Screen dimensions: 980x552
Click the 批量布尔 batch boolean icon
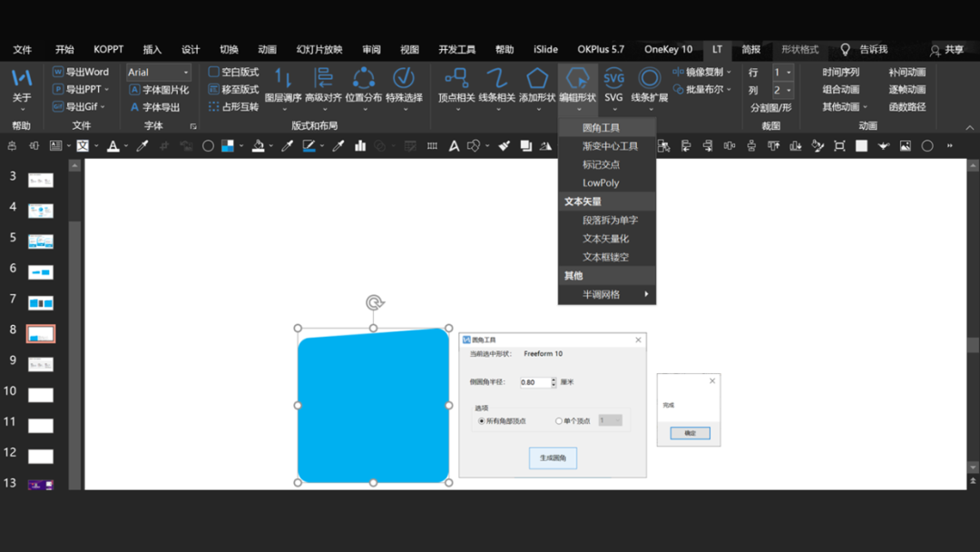click(678, 89)
